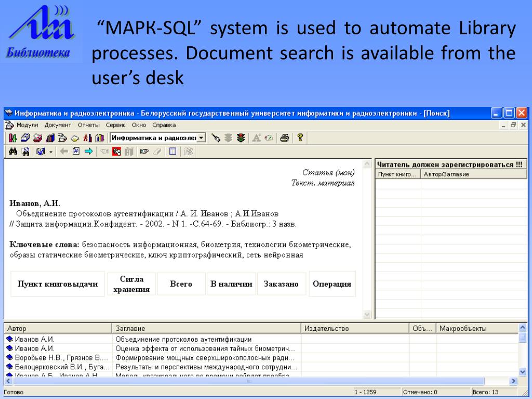Click the results list horizontal scrollbar

[x=249, y=381]
